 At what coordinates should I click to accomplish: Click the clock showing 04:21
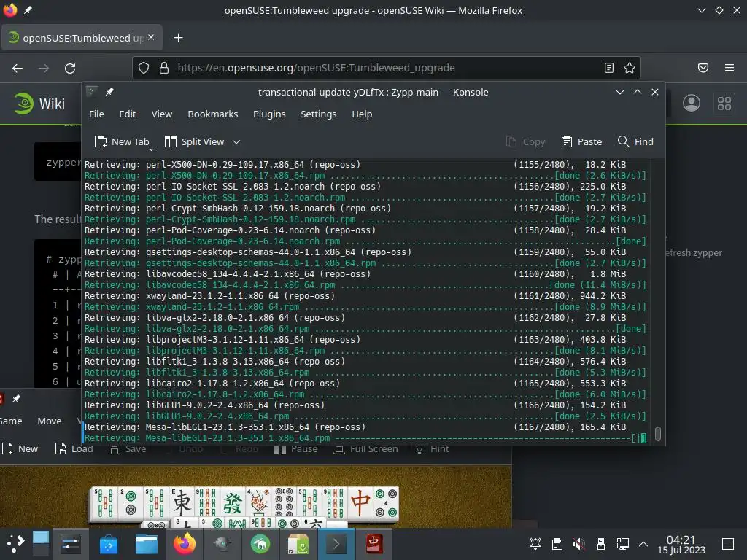681,544
